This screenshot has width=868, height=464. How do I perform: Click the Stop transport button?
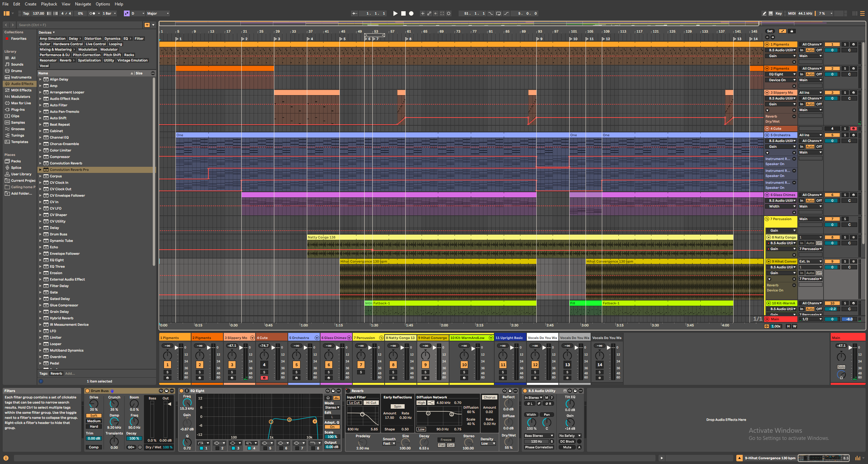click(403, 14)
